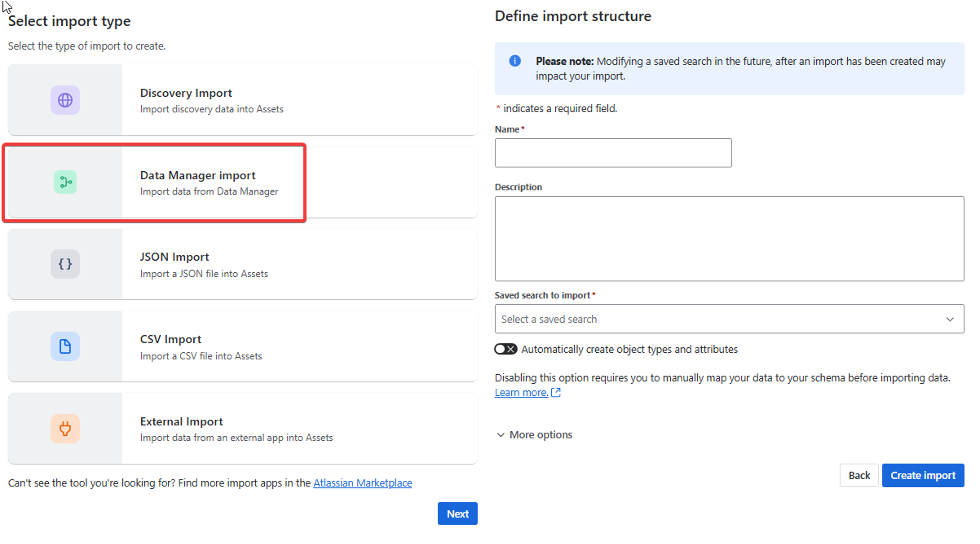Click the External Import plug icon
Image resolution: width=980 pixels, height=544 pixels.
[x=65, y=428]
